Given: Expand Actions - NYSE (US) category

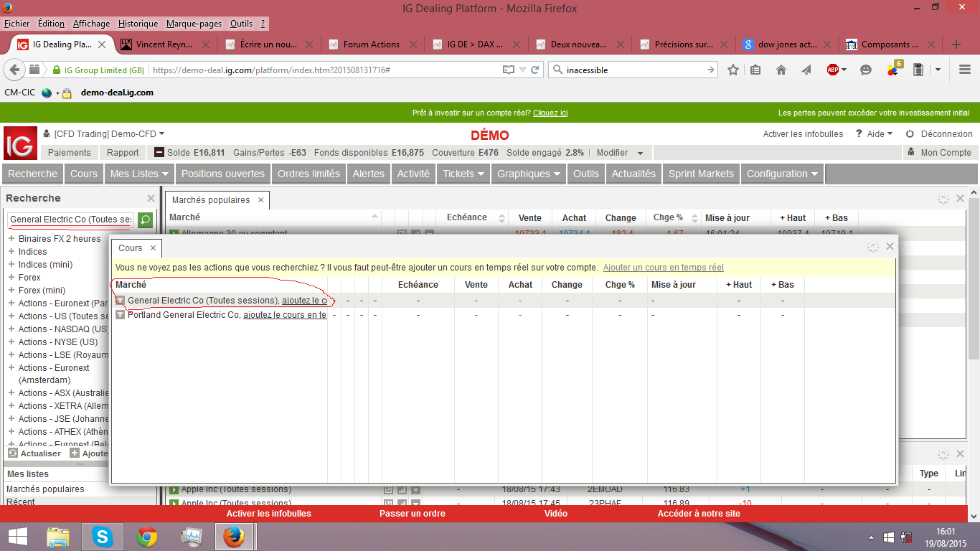Looking at the screenshot, I should pyautogui.click(x=11, y=342).
